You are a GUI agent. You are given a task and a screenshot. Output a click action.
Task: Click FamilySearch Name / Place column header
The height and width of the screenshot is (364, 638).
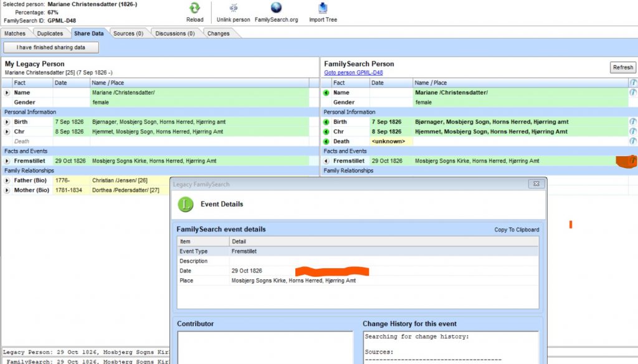(520, 83)
